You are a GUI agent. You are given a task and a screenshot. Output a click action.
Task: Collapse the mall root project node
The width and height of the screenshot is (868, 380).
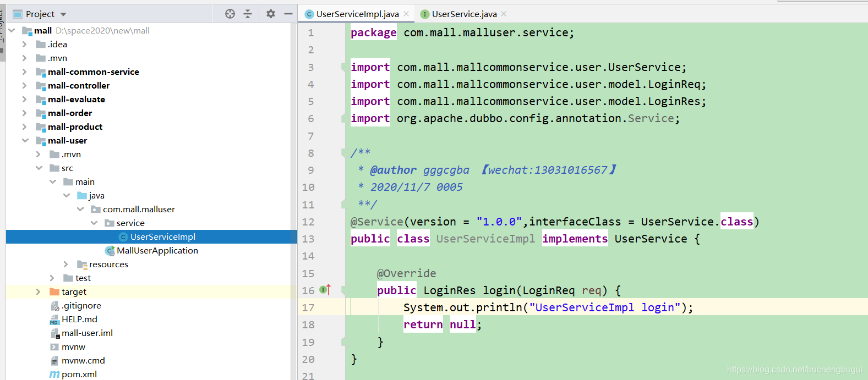(12, 30)
